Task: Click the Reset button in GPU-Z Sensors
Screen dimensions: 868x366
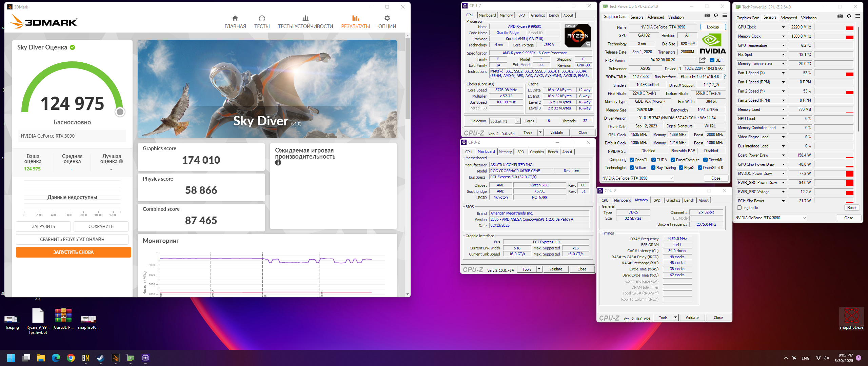Action: 851,208
